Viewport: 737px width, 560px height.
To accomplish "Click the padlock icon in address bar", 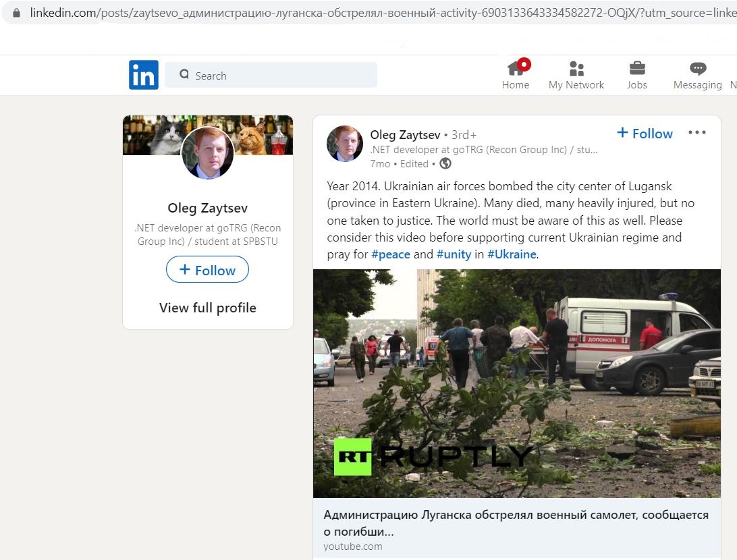I will click(16, 13).
